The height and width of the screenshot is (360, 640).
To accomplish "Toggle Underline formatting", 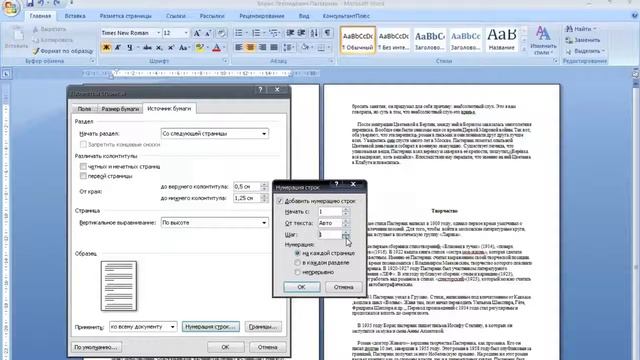I will coord(129,48).
